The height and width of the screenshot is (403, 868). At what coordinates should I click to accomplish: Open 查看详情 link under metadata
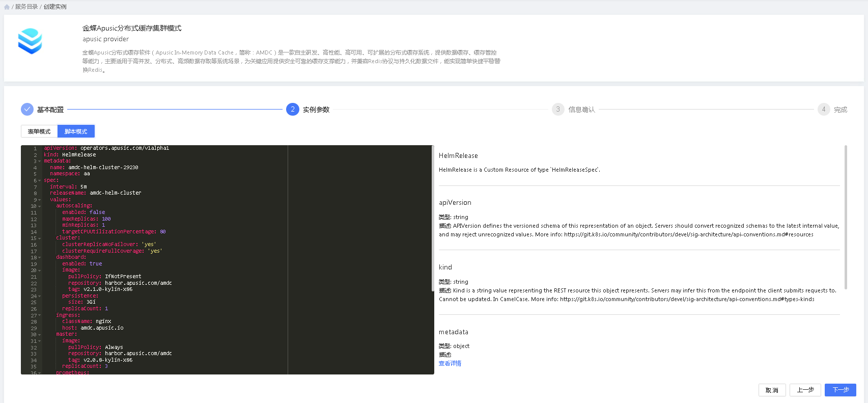(450, 363)
